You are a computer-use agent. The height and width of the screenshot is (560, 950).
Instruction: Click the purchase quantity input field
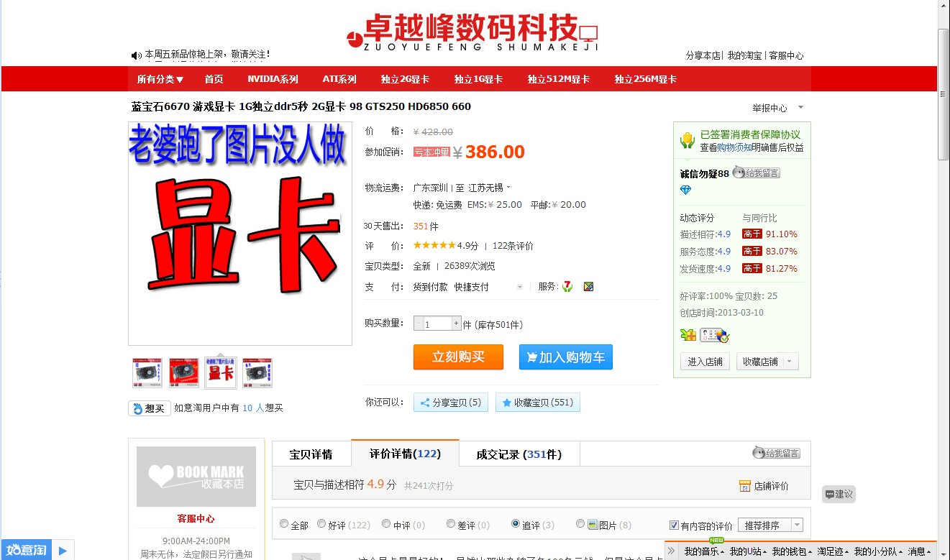tap(437, 323)
